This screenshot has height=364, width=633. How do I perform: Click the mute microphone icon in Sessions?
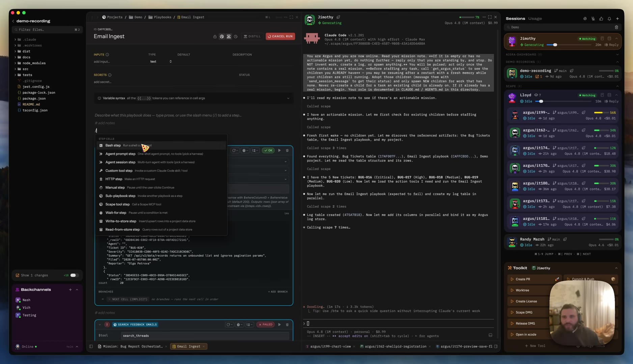pos(593,19)
